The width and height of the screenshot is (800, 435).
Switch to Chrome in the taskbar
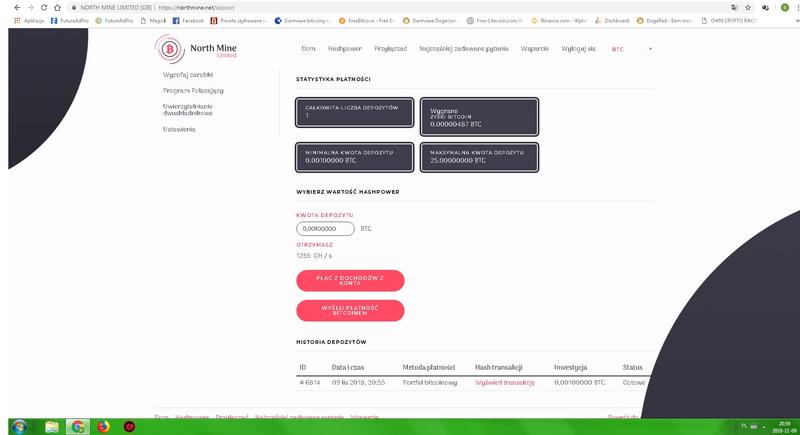pyautogui.click(x=78, y=426)
